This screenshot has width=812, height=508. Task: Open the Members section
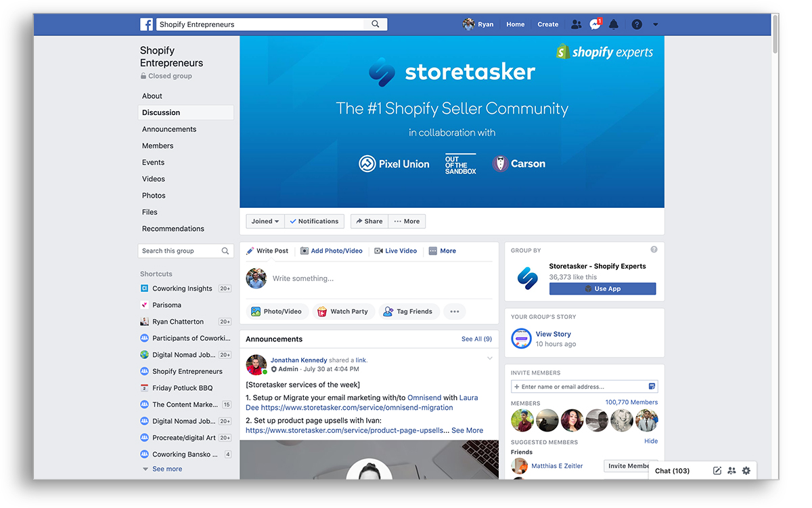click(x=158, y=146)
